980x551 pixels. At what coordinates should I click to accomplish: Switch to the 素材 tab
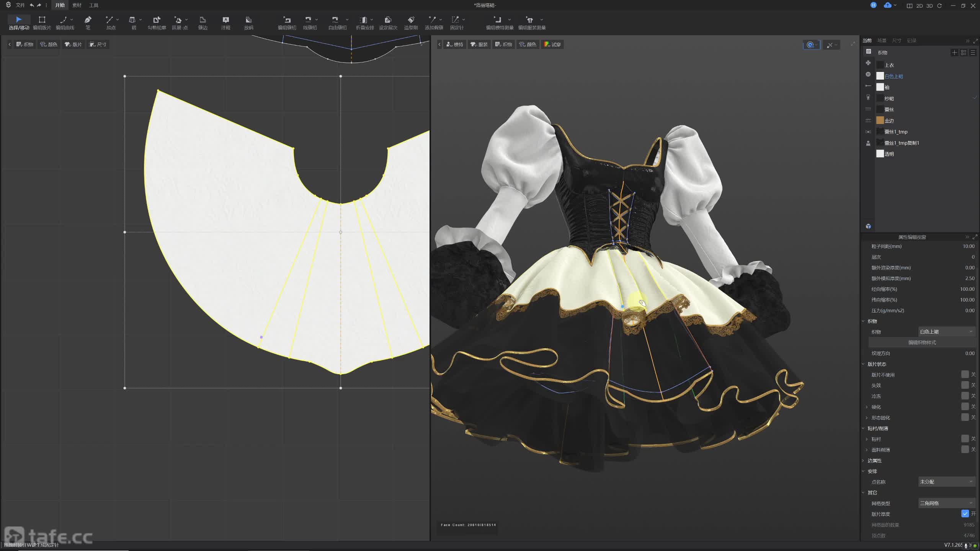pos(77,5)
